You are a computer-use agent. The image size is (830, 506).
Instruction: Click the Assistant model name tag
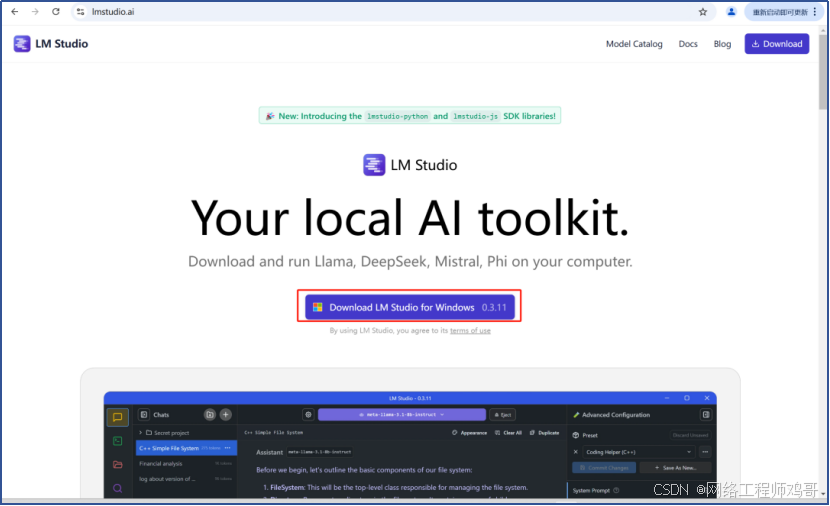(320, 452)
